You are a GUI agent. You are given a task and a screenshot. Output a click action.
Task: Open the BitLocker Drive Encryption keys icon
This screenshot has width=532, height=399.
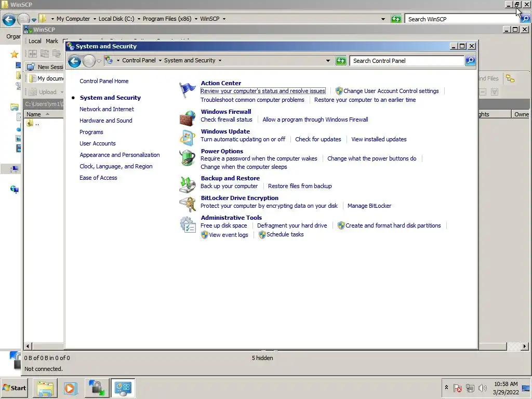pyautogui.click(x=187, y=204)
